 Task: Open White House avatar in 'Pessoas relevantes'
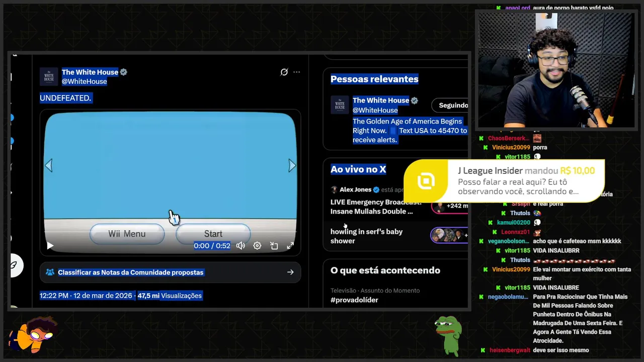tap(340, 105)
